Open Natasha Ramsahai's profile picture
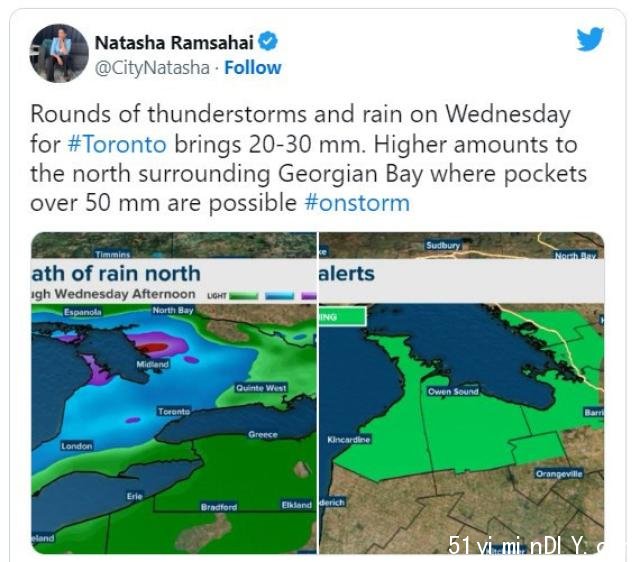Image resolution: width=640 pixels, height=562 pixels. 59,53
